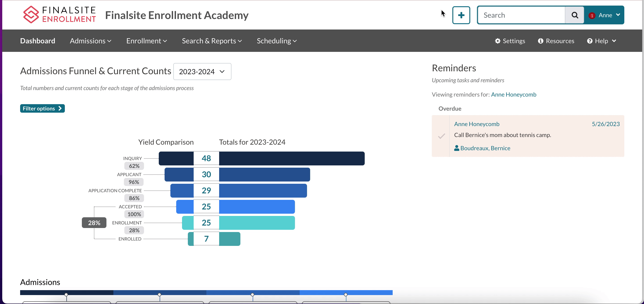
Task: Click into the Search input field
Action: (521, 15)
